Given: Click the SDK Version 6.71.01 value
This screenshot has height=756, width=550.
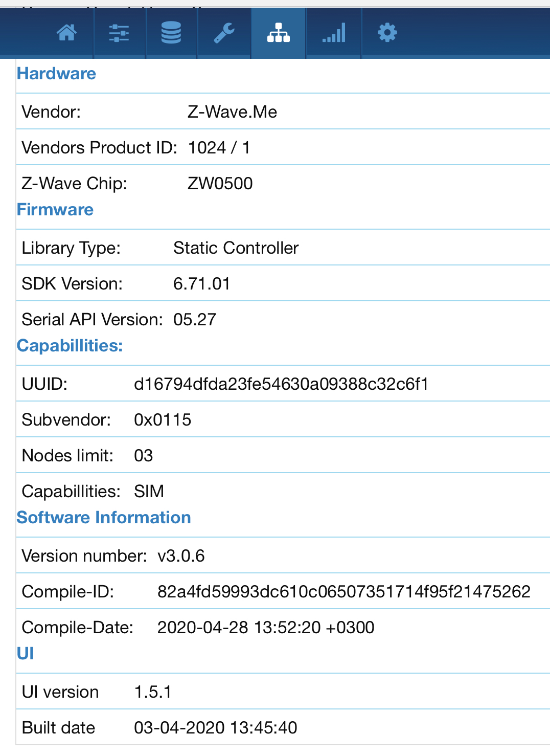Looking at the screenshot, I should 201,284.
